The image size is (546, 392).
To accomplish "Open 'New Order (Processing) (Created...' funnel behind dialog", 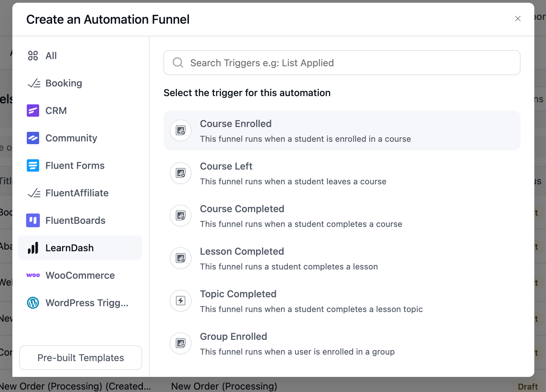I will click(76, 386).
